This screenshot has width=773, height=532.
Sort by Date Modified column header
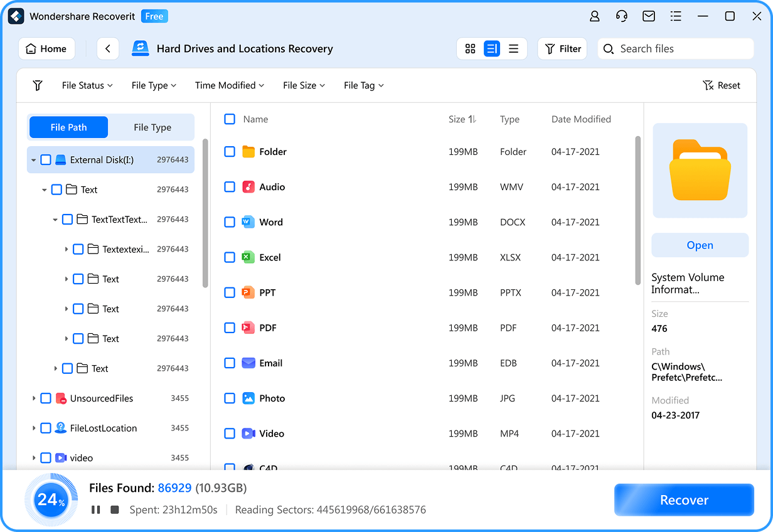[x=581, y=119]
